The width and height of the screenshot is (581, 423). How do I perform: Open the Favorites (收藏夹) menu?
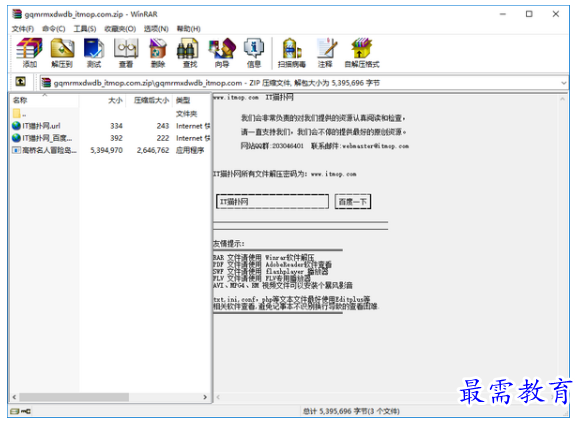(120, 29)
